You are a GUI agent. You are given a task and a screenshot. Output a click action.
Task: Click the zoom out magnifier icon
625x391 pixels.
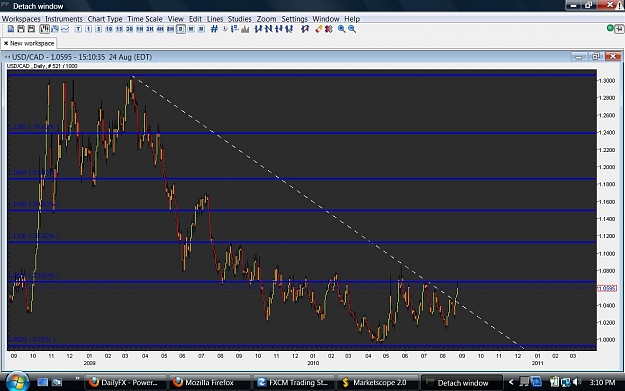click(352, 29)
